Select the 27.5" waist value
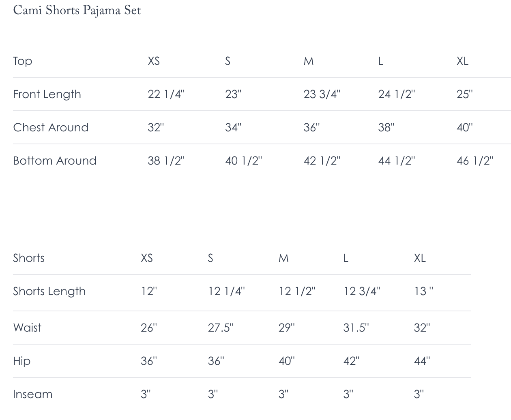Image resolution: width=511 pixels, height=420 pixels. click(221, 328)
